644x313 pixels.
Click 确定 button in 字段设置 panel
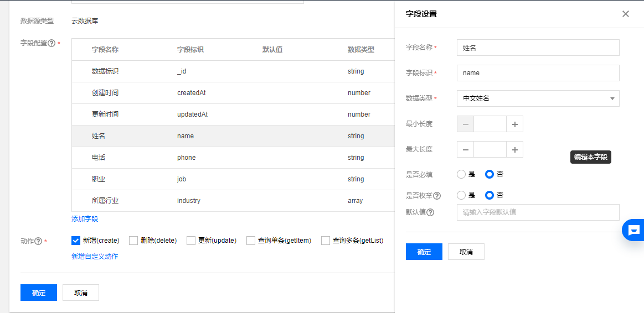click(x=424, y=252)
